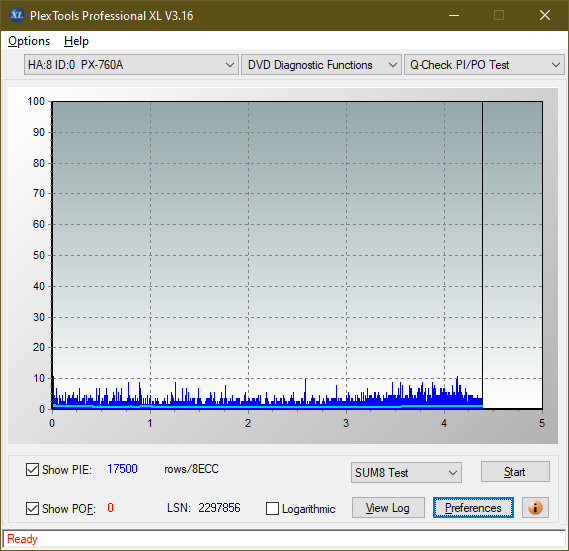
Task: Open the Help menu
Action: tap(76, 41)
